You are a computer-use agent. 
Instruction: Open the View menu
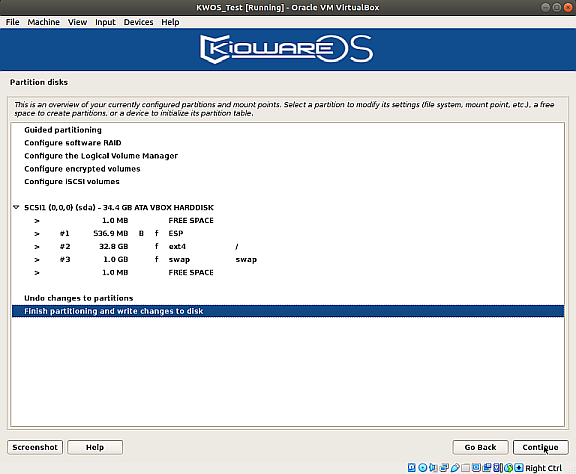[77, 22]
